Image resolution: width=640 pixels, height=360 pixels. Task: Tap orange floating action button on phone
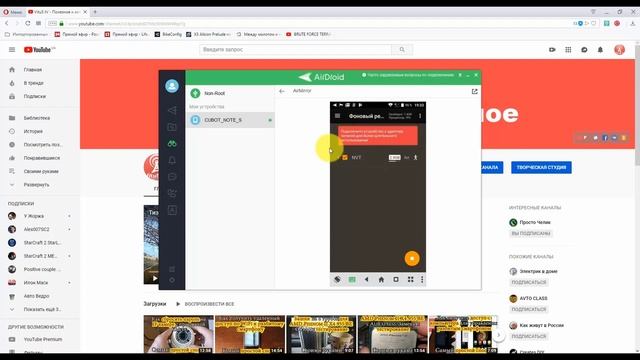[412, 258]
